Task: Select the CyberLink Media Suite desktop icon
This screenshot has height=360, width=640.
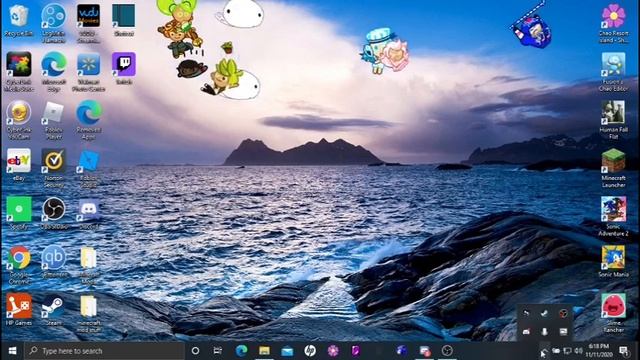Action: point(18,71)
